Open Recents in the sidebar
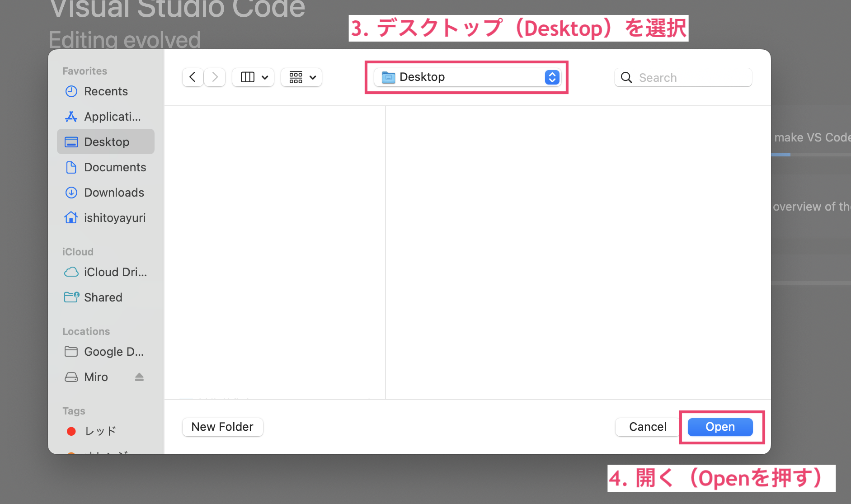The width and height of the screenshot is (851, 504). pos(106,91)
